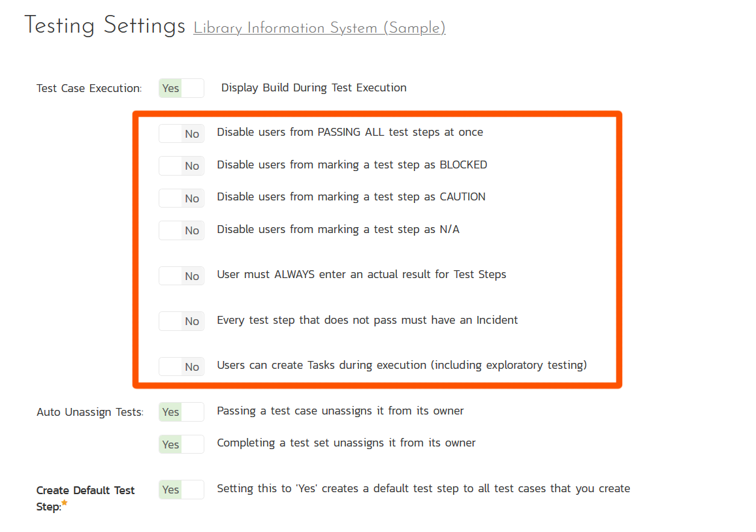Viewport: 756px width, 532px height.
Task: Enable the create Tasks during execution toggle
Action: tap(181, 366)
